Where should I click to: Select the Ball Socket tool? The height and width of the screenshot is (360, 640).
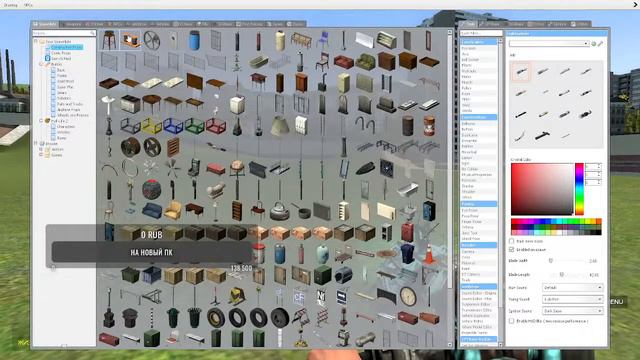[470, 60]
